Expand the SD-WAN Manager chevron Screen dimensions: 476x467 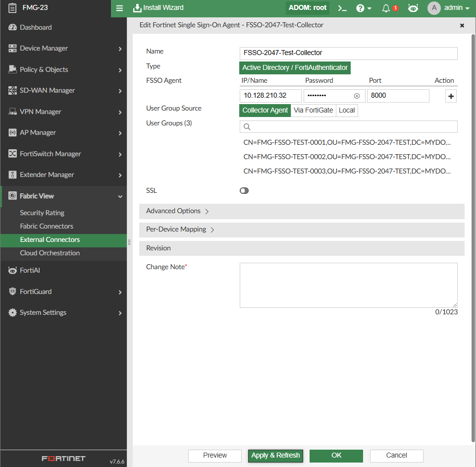pyautogui.click(x=120, y=91)
